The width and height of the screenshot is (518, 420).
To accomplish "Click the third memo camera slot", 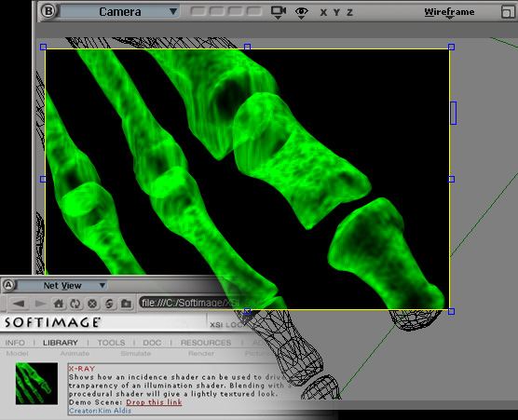I will 235,11.
